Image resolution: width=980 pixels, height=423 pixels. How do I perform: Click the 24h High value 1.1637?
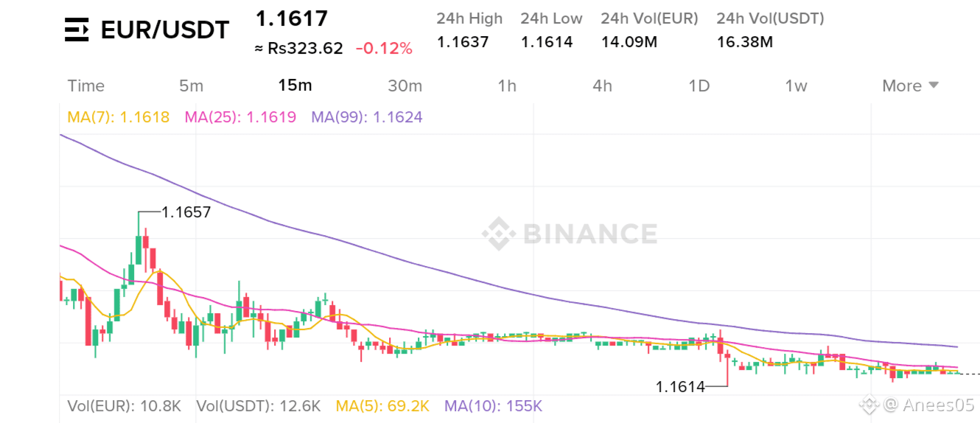tap(463, 42)
